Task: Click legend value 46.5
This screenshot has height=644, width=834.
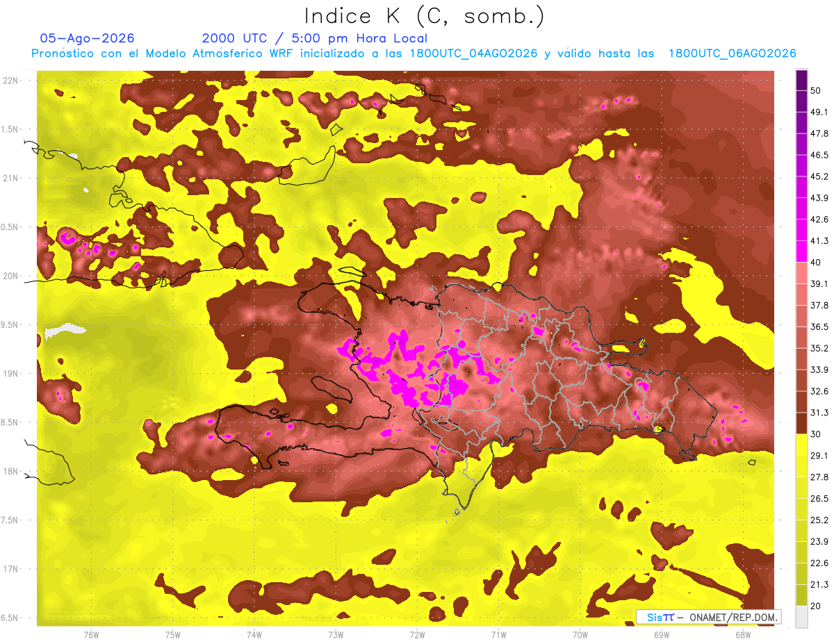Action: pyautogui.click(x=819, y=155)
